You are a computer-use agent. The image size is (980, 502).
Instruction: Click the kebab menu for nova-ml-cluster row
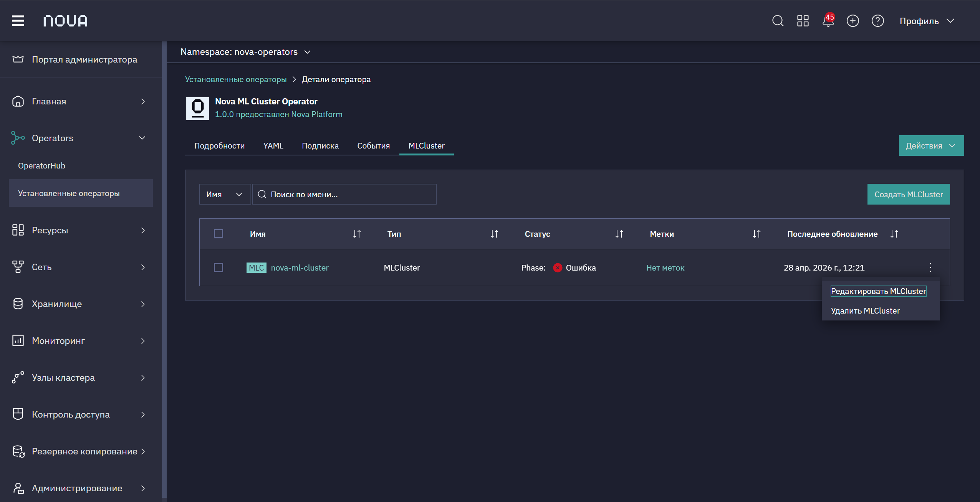pos(930,268)
